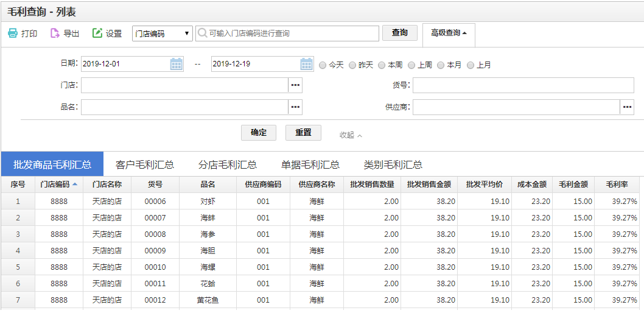Click the 确定 button
Viewport: 644px width, 313px height.
259,133
